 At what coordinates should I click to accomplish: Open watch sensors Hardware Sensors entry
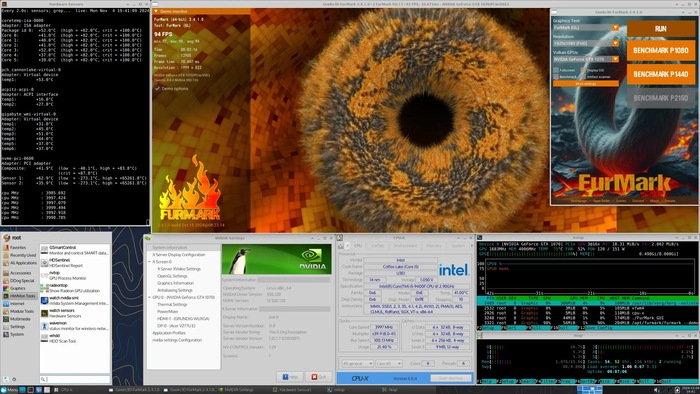point(75,313)
